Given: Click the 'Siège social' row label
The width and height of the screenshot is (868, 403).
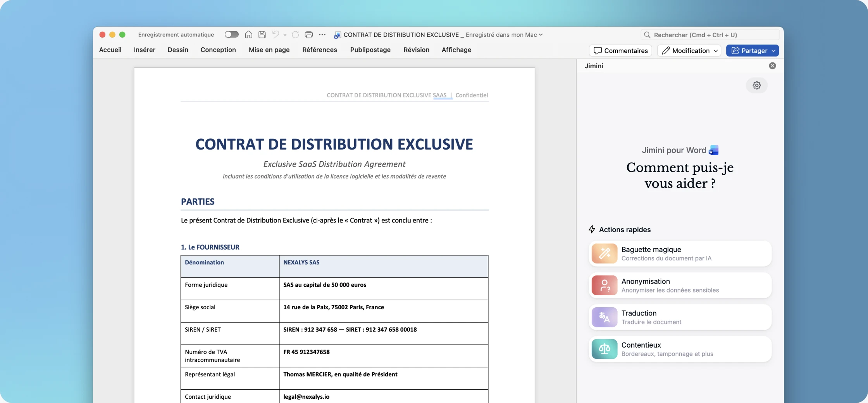Looking at the screenshot, I should click(200, 307).
